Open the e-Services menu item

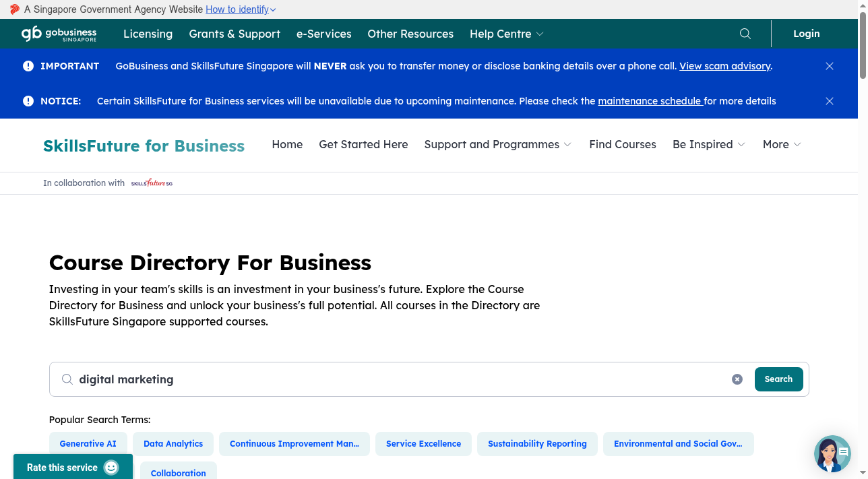(x=324, y=34)
